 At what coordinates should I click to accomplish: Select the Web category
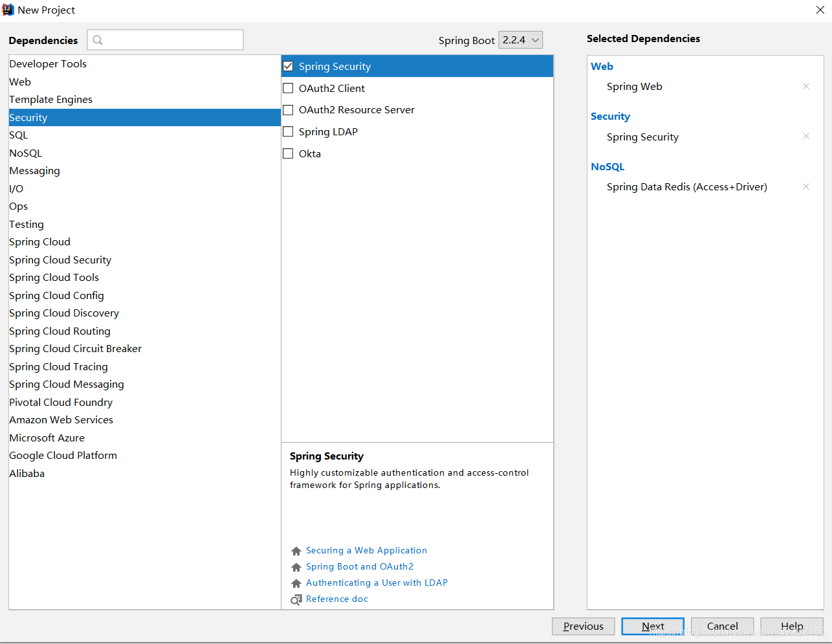(x=144, y=82)
